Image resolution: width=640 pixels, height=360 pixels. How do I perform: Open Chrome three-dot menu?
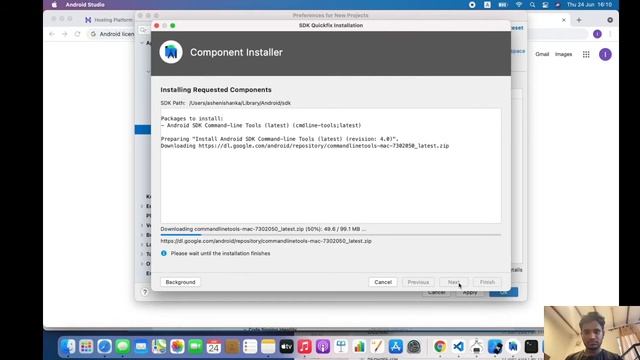coord(610,34)
